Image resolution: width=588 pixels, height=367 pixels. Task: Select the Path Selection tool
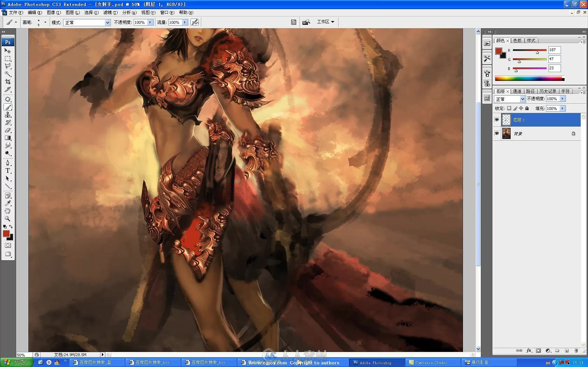coord(8,179)
